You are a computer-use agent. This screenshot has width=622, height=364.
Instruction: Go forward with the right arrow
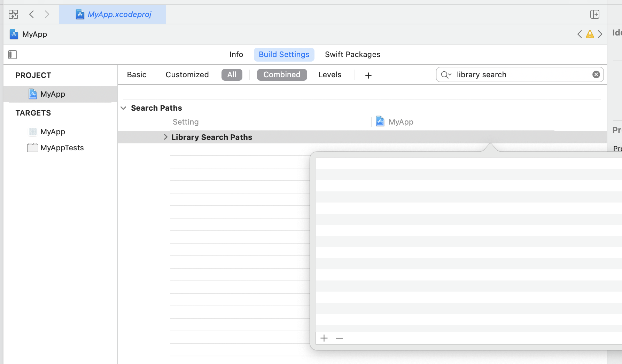[x=47, y=14]
